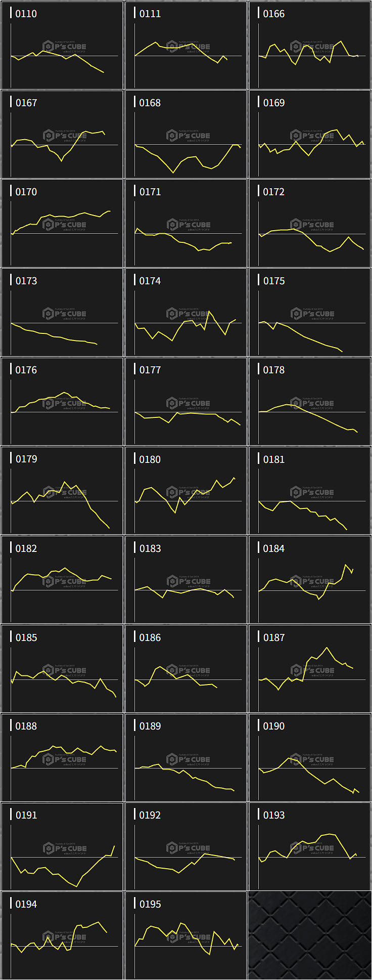Image resolution: width=372 pixels, height=980 pixels.
Task: View the 0187 machine chart
Action: pos(310,669)
